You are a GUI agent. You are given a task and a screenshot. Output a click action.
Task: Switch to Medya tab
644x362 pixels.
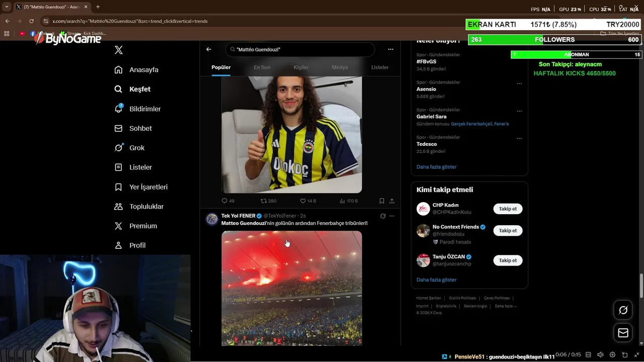(x=340, y=67)
